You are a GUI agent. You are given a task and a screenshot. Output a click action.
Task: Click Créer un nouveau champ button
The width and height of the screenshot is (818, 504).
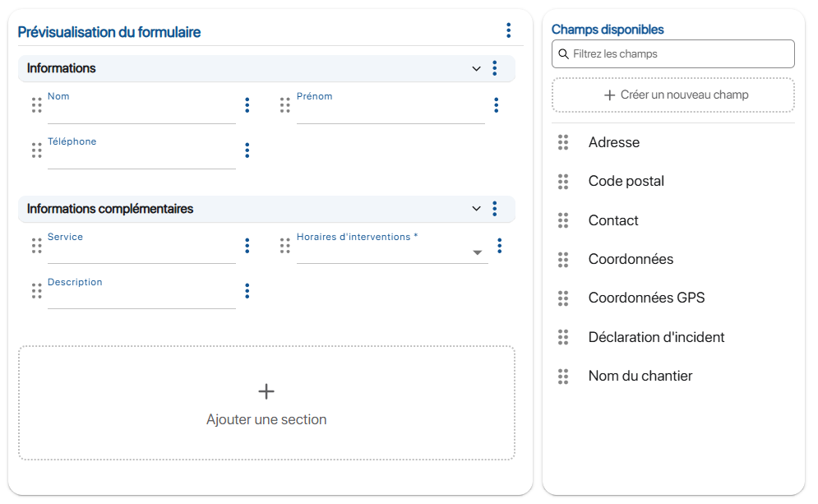tap(673, 95)
